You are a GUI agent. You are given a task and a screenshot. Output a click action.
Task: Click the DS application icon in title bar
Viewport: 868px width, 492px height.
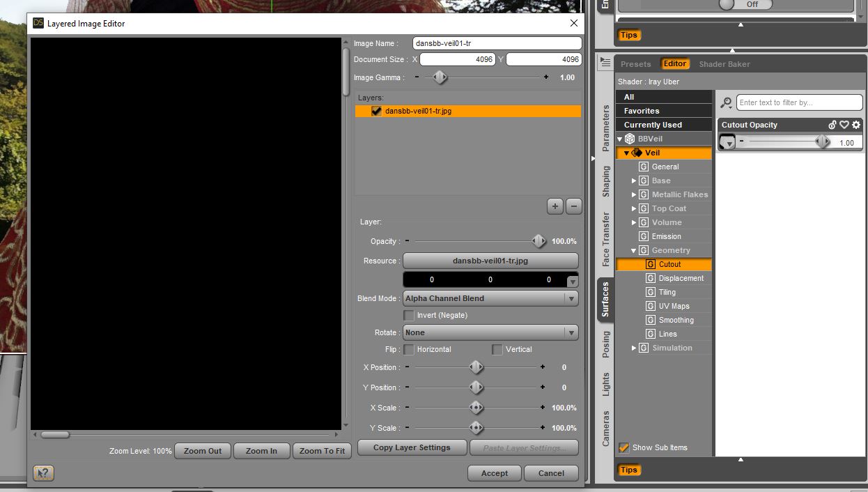click(x=38, y=23)
